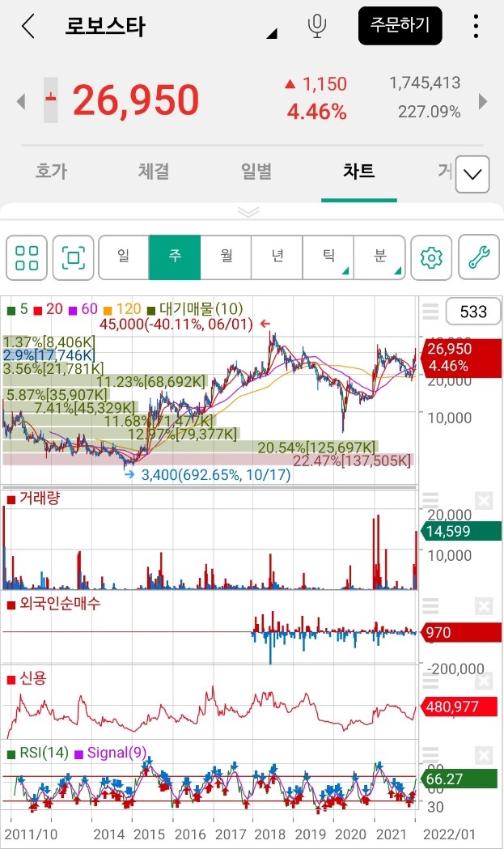This screenshot has height=849, width=504.
Task: Select monthly 월 chart period
Action: (226, 257)
